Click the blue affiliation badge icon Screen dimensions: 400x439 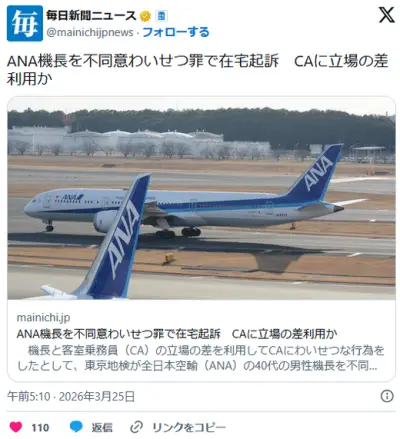(x=161, y=16)
